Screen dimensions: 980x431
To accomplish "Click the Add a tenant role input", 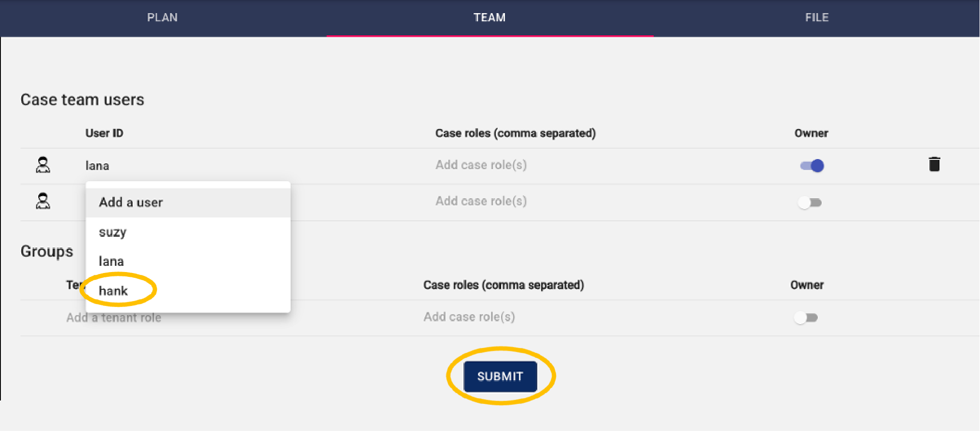I will (114, 317).
